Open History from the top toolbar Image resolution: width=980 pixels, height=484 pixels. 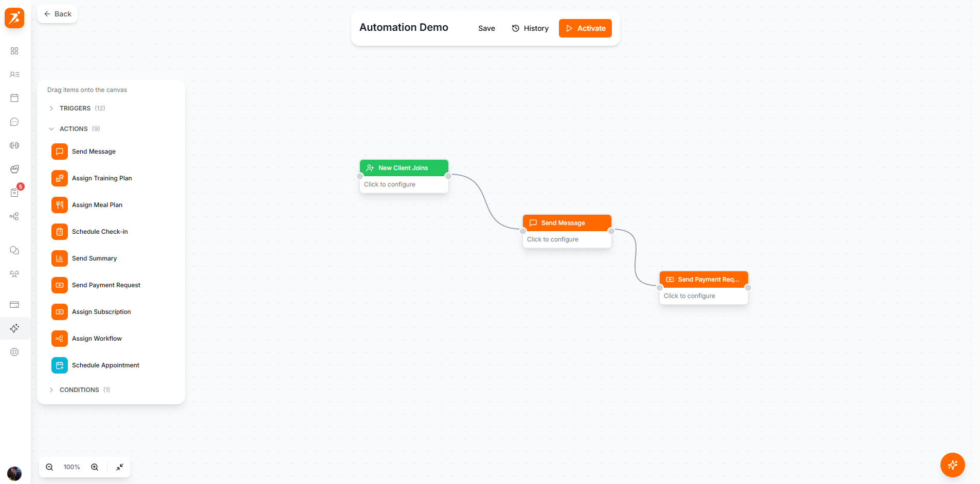click(530, 28)
